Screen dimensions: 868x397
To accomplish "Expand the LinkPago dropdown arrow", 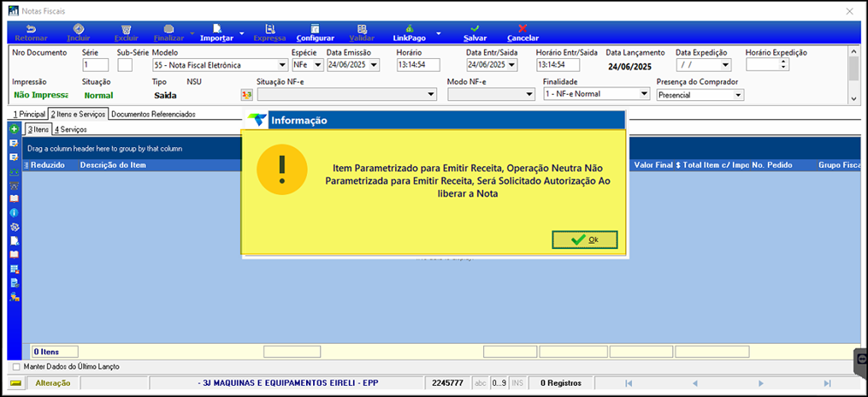I will pyautogui.click(x=439, y=33).
